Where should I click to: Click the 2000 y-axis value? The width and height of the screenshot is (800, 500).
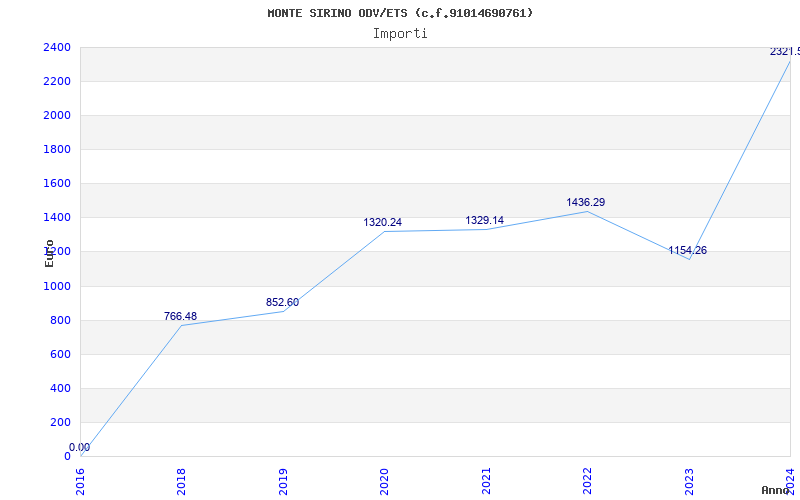(x=57, y=115)
